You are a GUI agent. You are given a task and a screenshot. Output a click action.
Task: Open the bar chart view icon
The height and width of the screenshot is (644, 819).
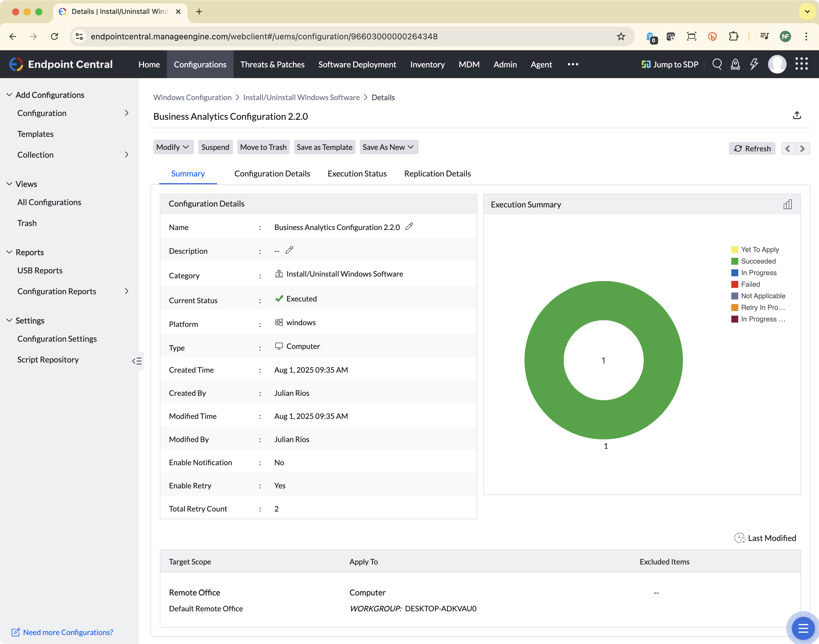point(787,204)
